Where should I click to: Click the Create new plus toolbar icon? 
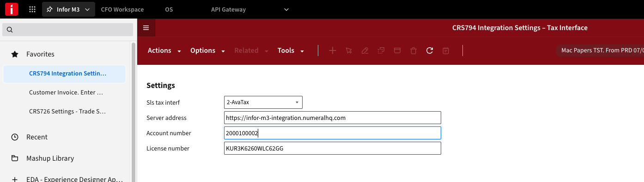[332, 50]
